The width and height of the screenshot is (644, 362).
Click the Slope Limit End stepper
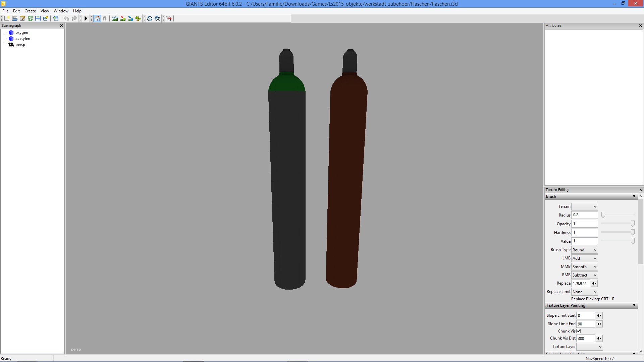coord(599,324)
